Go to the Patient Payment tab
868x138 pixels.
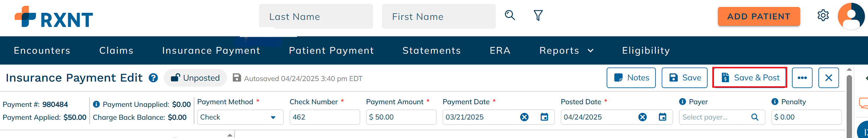[x=331, y=50]
